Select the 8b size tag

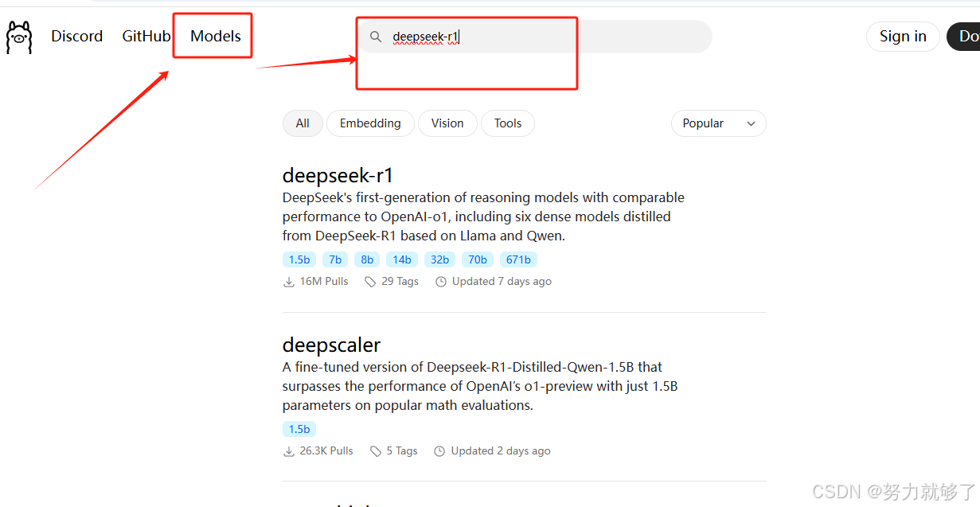click(x=367, y=259)
